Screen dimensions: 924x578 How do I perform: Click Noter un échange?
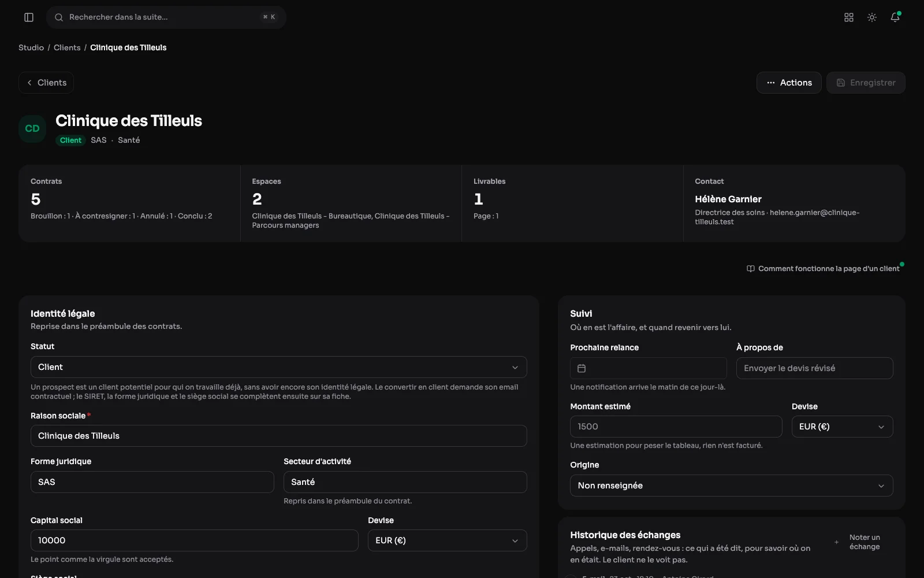coord(858,542)
